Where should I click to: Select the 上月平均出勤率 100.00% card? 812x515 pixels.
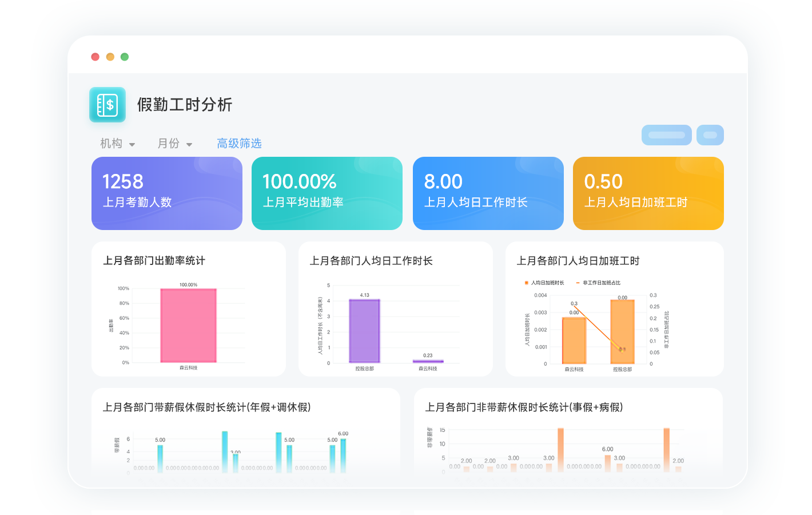click(x=327, y=193)
